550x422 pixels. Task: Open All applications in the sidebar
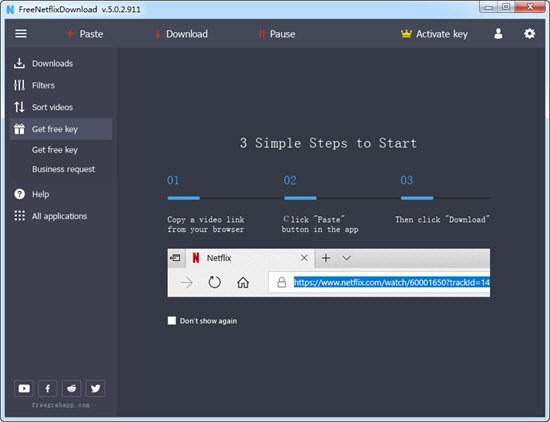61,216
